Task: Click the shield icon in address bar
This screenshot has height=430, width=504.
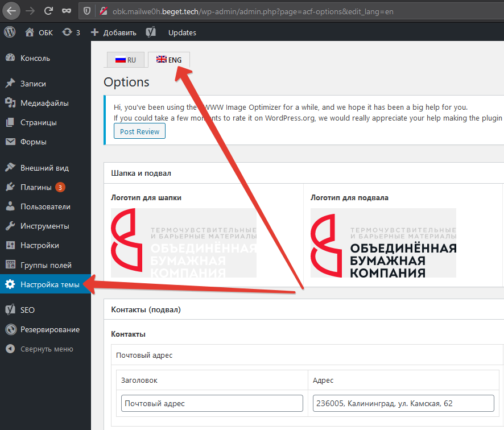Action: click(x=87, y=11)
